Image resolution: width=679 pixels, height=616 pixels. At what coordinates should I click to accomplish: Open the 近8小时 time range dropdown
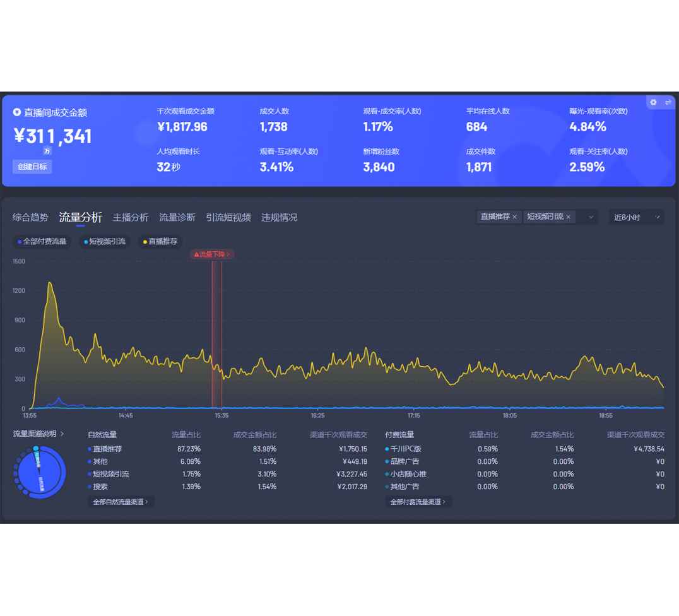(x=636, y=217)
